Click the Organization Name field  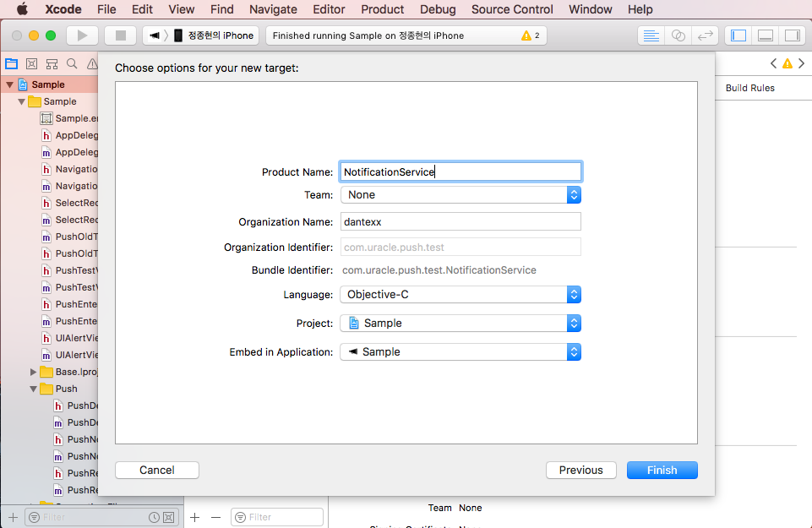tap(460, 221)
